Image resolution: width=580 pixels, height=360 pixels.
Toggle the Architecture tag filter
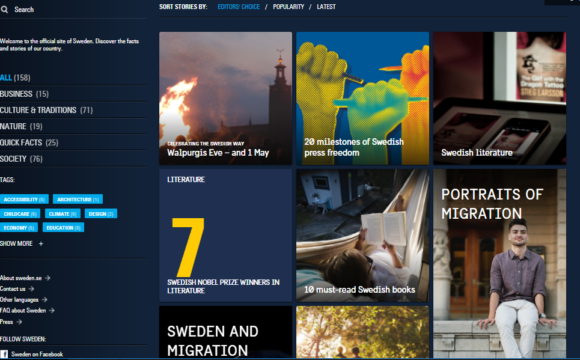78,199
